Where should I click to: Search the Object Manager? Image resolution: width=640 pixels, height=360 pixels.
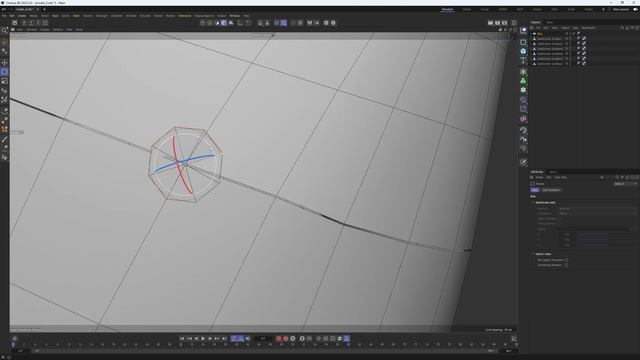coord(622,28)
